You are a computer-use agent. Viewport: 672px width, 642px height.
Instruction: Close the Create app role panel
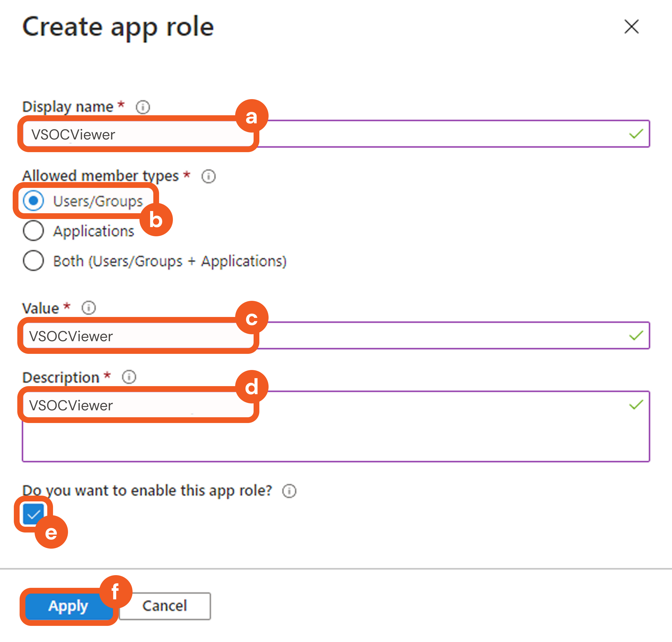pos(631,27)
